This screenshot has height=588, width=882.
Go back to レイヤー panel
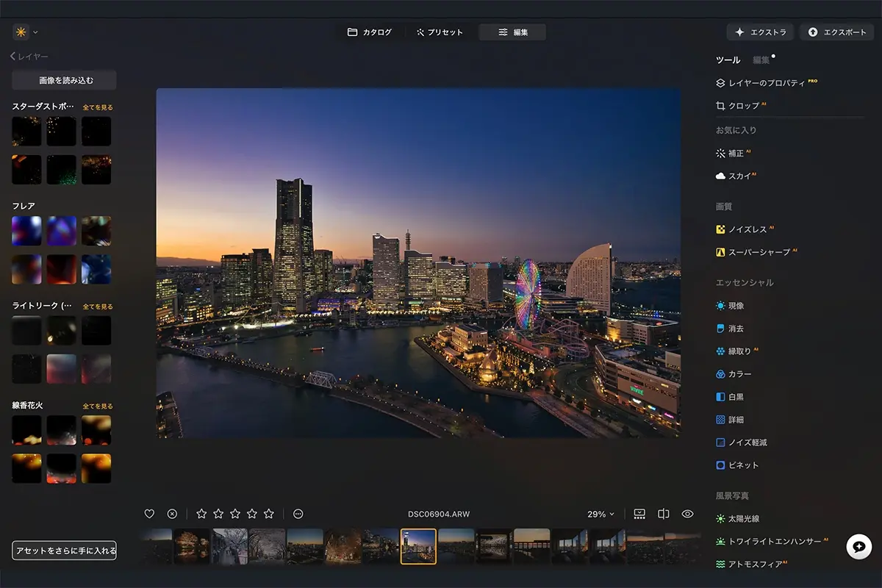coord(29,57)
